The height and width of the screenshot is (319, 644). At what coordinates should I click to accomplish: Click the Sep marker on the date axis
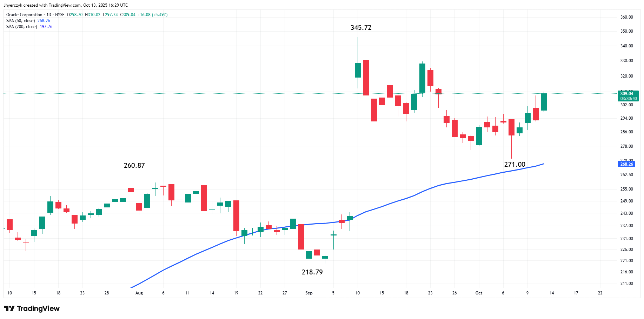coord(309,293)
